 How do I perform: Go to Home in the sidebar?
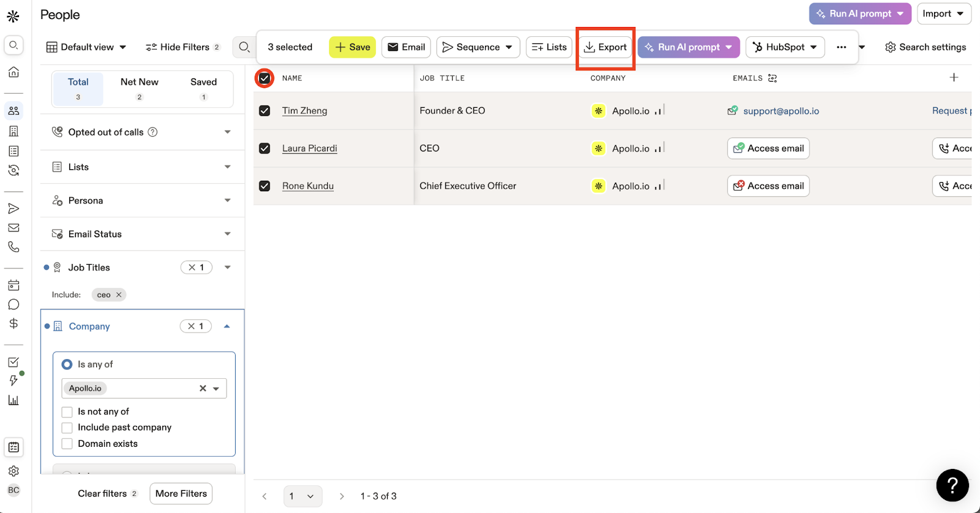coord(13,72)
